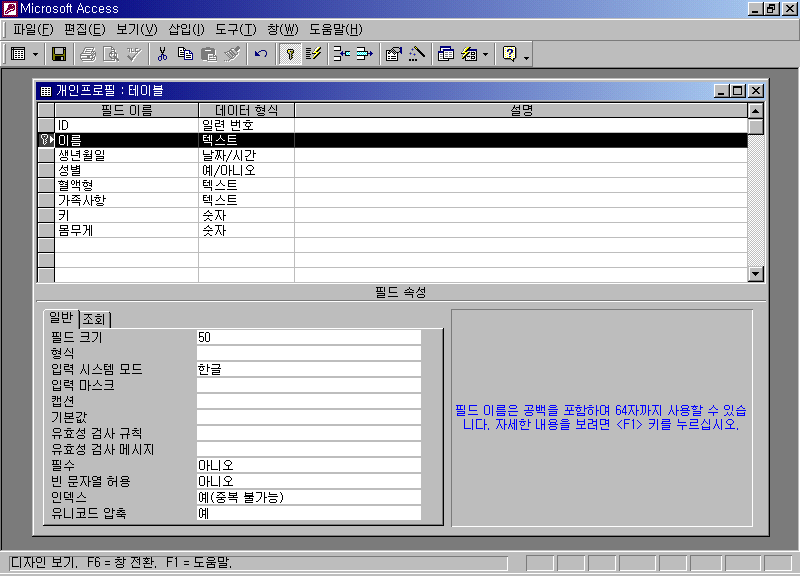
Task: Click the Properties icon in toolbar
Action: tap(393, 54)
